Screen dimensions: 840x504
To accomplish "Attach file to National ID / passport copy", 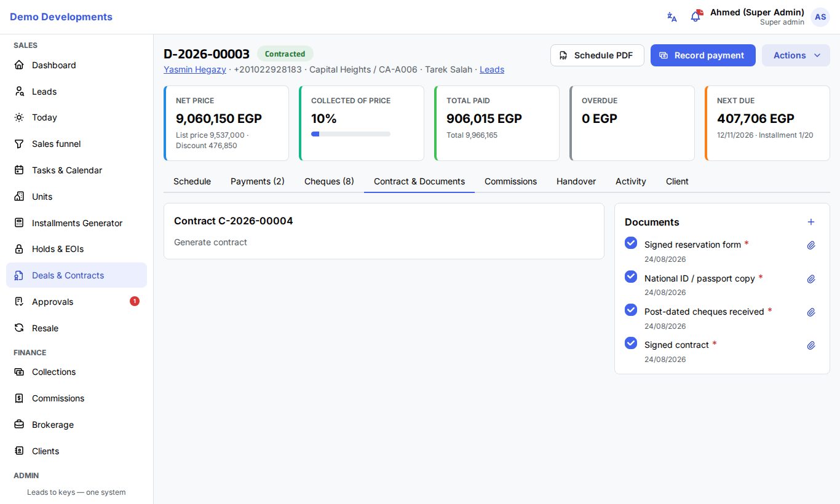I will (811, 279).
